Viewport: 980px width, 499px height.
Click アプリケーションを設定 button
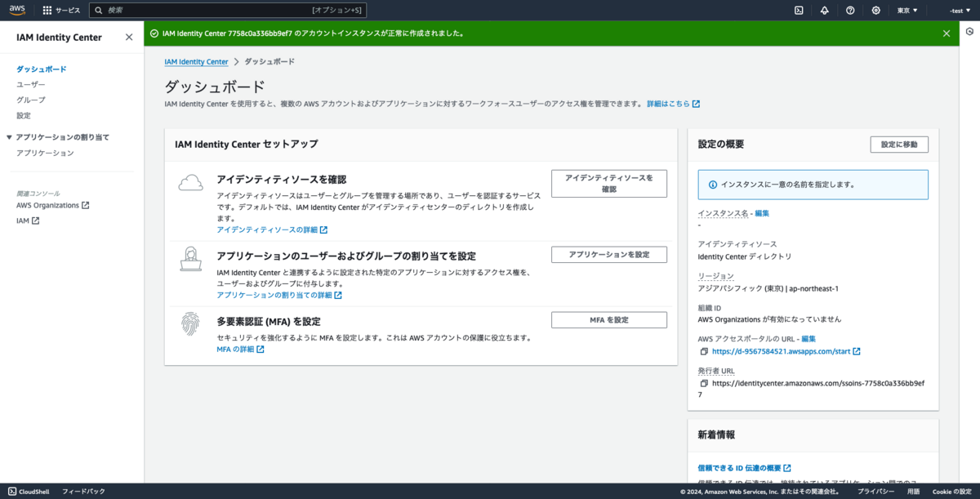click(609, 255)
